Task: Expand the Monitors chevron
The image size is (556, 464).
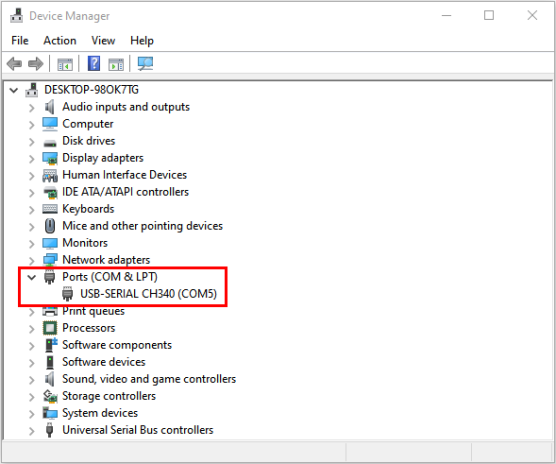Action: [x=32, y=244]
